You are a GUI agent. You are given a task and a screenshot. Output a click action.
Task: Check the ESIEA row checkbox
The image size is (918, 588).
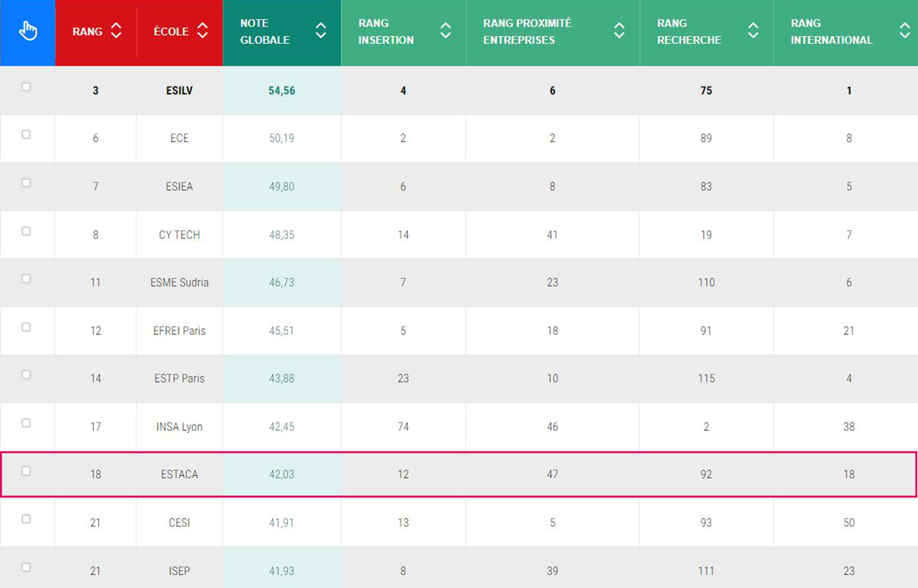[26, 183]
